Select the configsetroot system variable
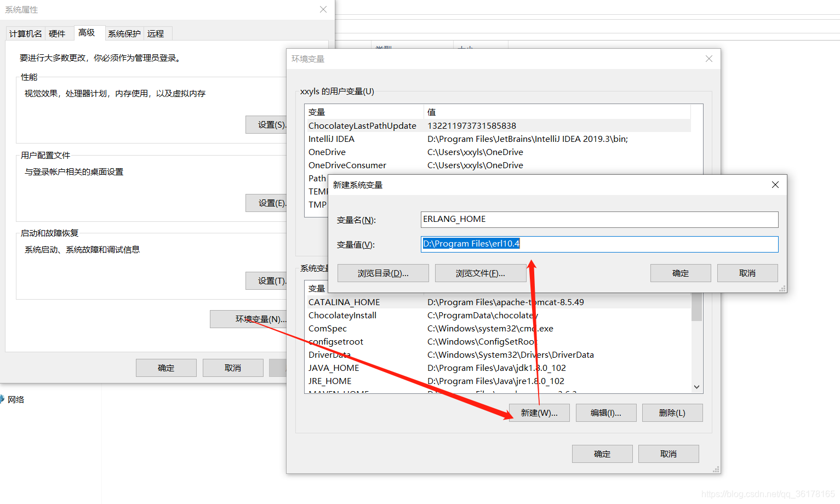The image size is (840, 504). click(498, 341)
